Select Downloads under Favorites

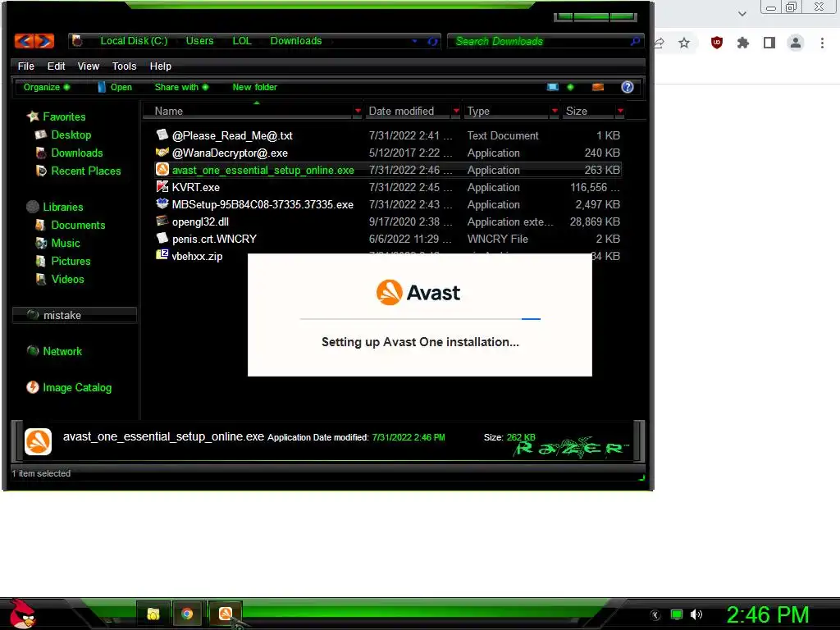(77, 153)
